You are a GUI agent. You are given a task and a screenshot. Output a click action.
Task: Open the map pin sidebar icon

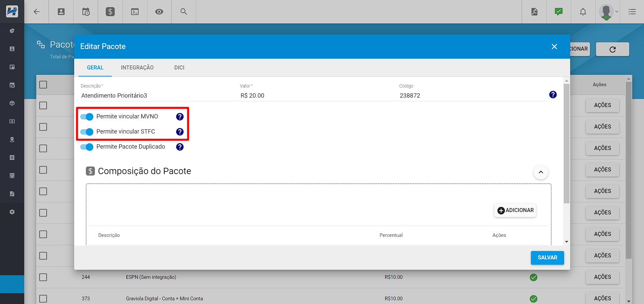pyautogui.click(x=12, y=140)
